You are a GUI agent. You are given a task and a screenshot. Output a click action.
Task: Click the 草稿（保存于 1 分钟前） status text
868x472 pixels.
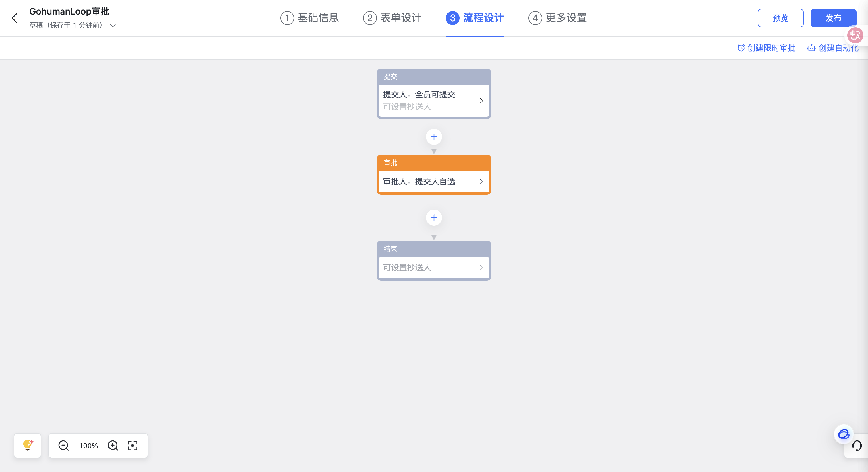[66, 25]
